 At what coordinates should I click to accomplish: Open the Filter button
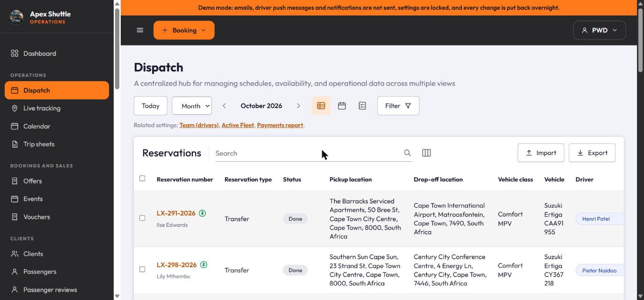tap(398, 106)
